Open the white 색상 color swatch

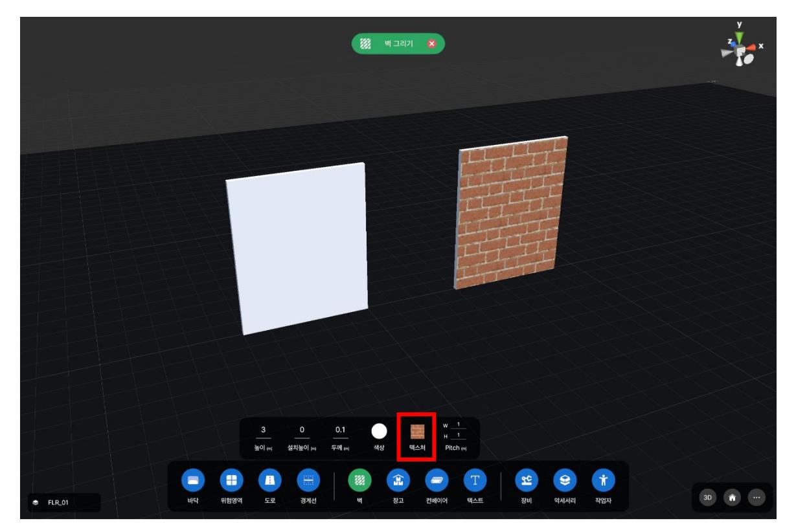tap(379, 431)
